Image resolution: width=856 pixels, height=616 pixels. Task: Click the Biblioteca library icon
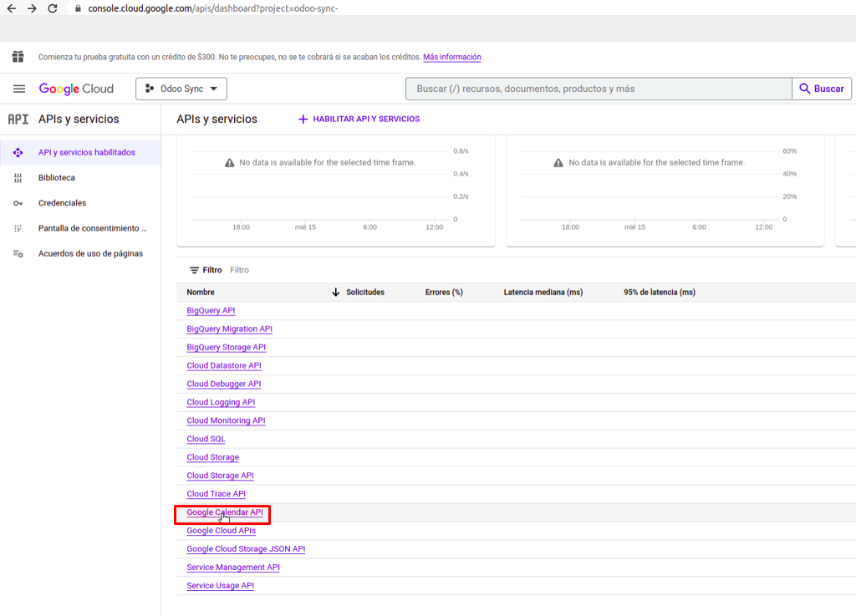[x=18, y=178]
